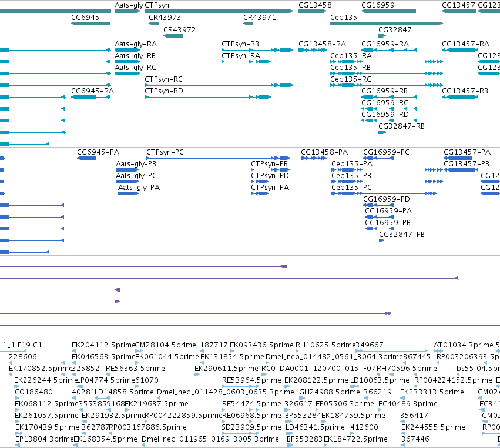The height and width of the screenshot is (448, 500).
Task: Select the Cep135-RB transcript label
Action: 350,68
